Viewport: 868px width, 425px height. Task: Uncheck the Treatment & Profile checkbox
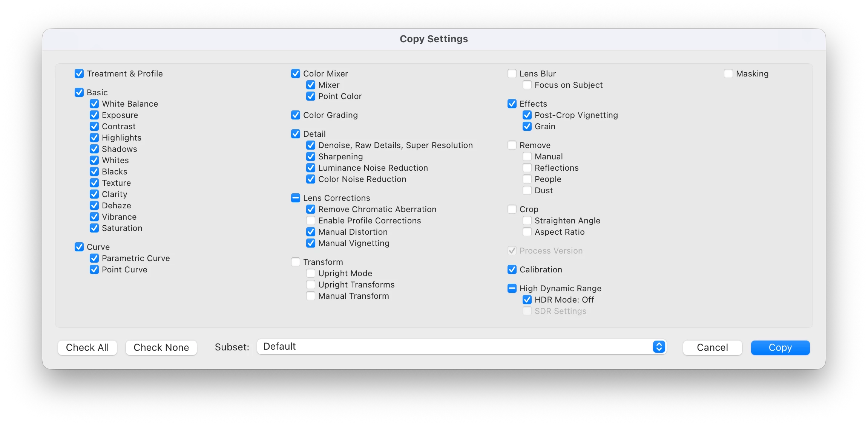(79, 74)
